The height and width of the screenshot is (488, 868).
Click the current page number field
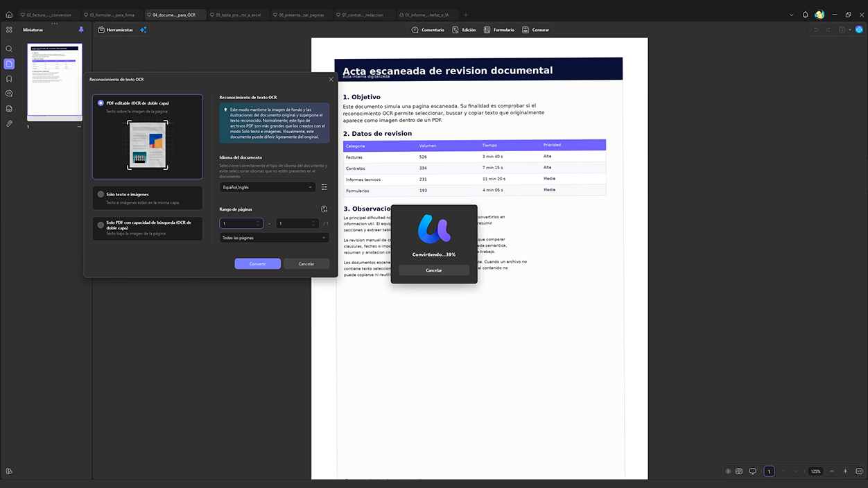769,471
